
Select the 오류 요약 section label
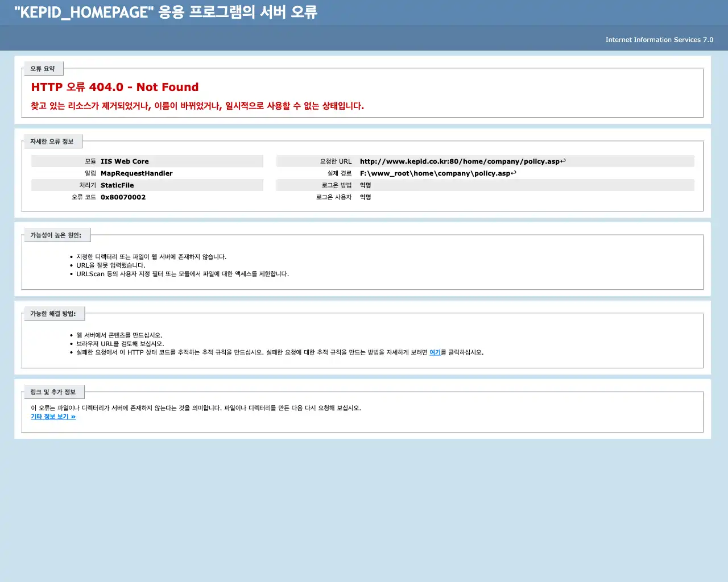43,68
